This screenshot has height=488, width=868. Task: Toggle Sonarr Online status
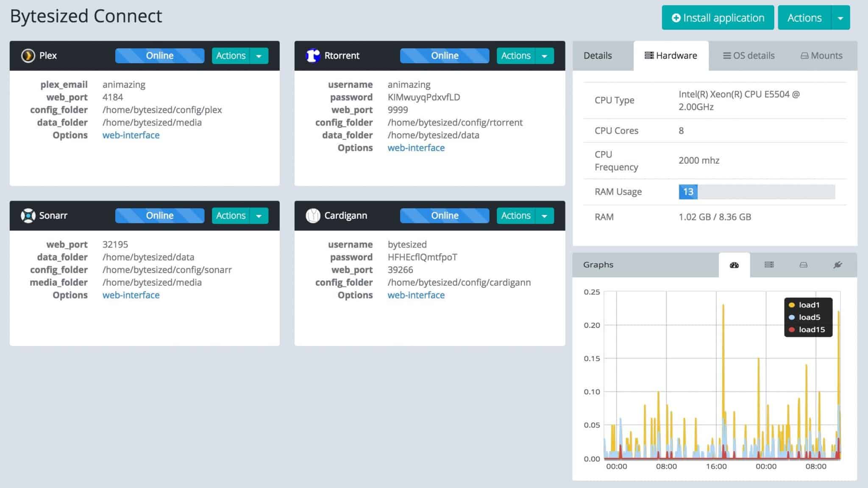tap(159, 215)
